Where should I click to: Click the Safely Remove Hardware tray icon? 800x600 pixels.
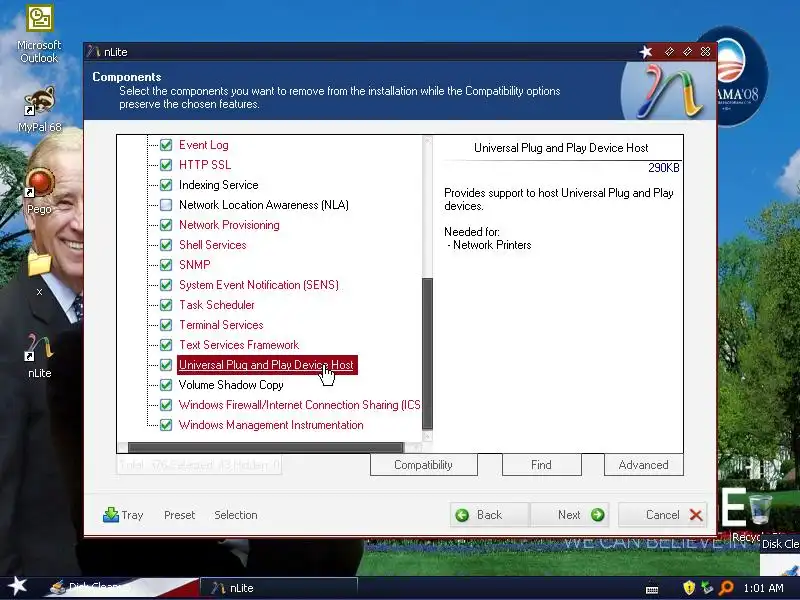[x=707, y=588]
